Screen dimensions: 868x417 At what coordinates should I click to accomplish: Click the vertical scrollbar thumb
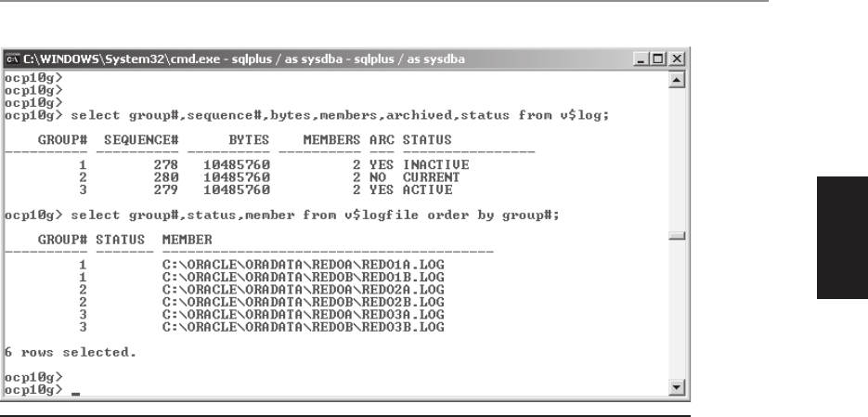677,236
